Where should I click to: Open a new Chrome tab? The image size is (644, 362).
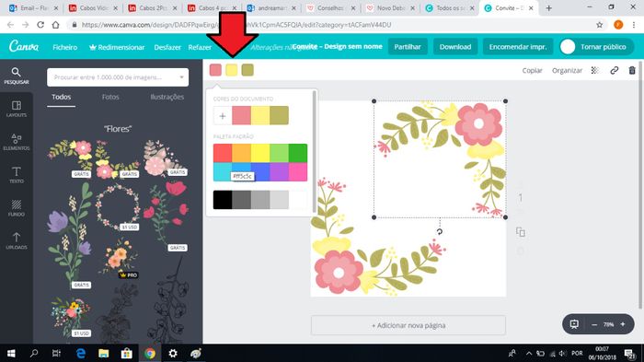pos(548,7)
